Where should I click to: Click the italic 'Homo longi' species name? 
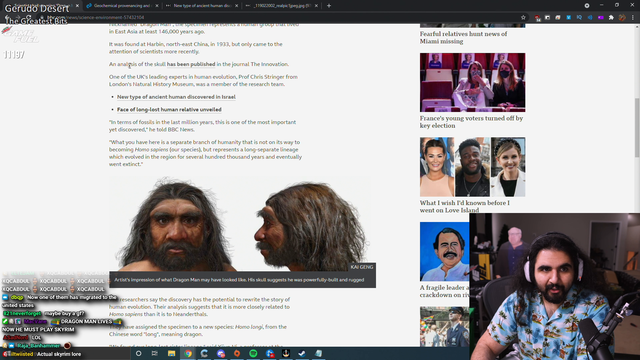pyautogui.click(x=249, y=327)
